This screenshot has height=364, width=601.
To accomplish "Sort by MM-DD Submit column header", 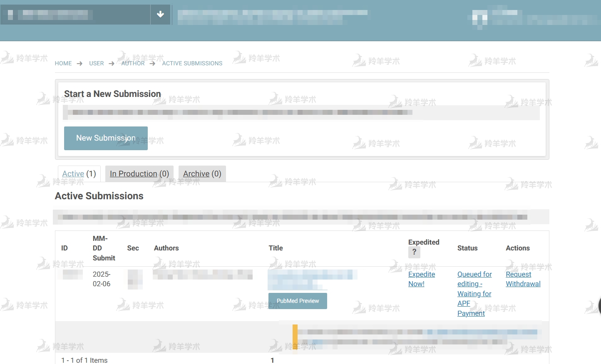I will pos(104,248).
